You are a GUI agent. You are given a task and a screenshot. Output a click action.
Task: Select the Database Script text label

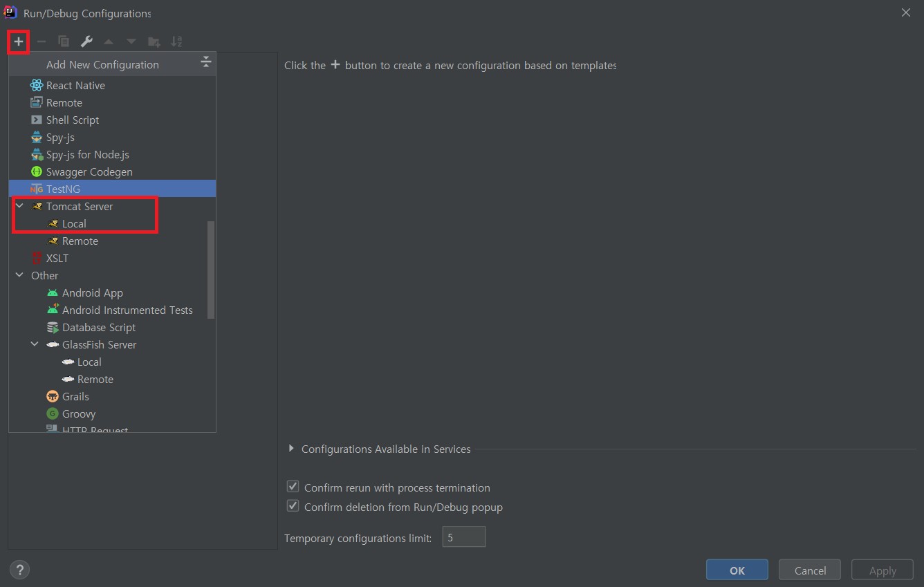[99, 327]
